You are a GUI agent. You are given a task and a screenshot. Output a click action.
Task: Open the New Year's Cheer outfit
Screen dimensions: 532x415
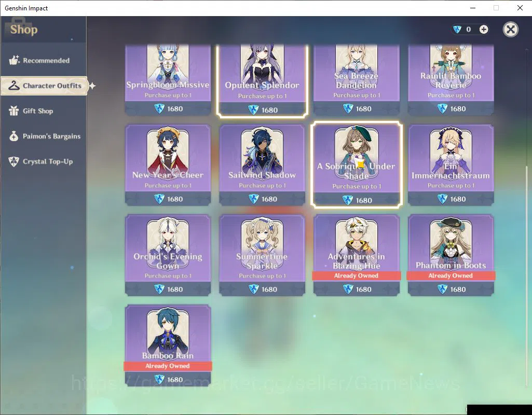point(168,165)
